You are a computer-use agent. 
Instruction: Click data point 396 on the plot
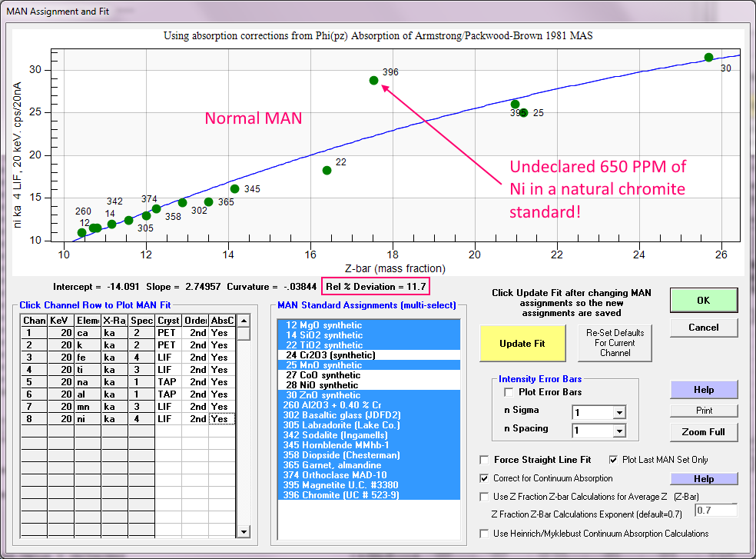point(373,80)
